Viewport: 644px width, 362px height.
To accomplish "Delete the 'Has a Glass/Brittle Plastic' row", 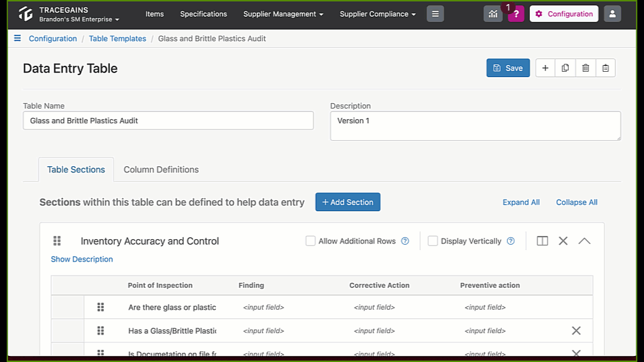I will [576, 330].
